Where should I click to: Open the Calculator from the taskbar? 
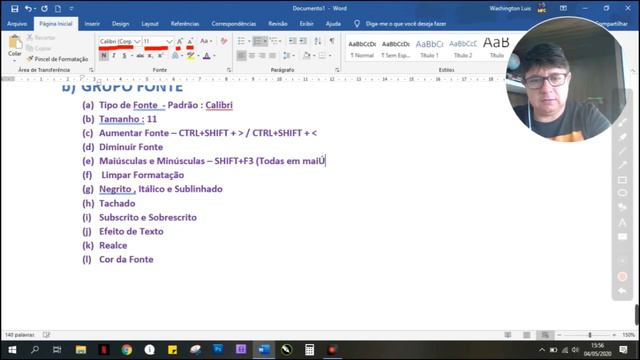[x=309, y=350]
